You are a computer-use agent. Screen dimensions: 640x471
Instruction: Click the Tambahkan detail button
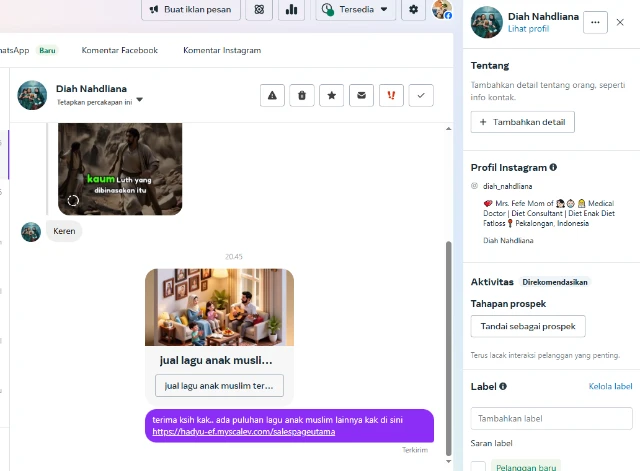coord(522,122)
